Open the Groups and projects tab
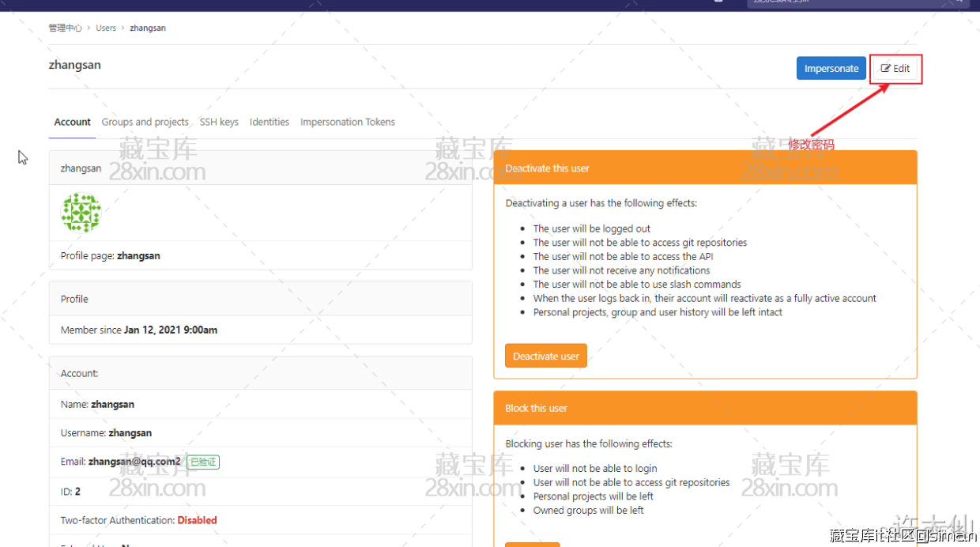Image resolution: width=980 pixels, height=547 pixels. coord(145,122)
